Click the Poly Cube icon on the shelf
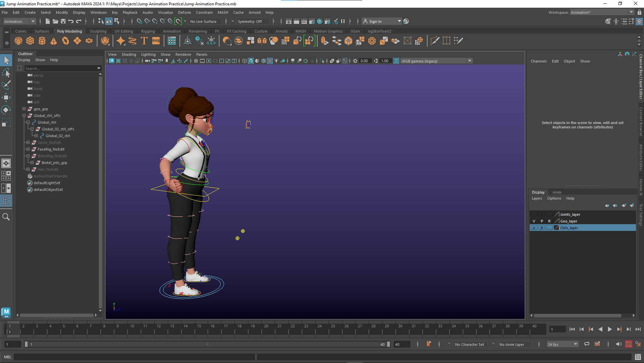The width and height of the screenshot is (644, 363). pos(30,41)
